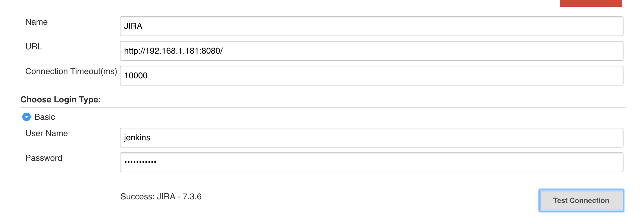Click the red button at top right
The width and height of the screenshot is (644, 221).
590,3
